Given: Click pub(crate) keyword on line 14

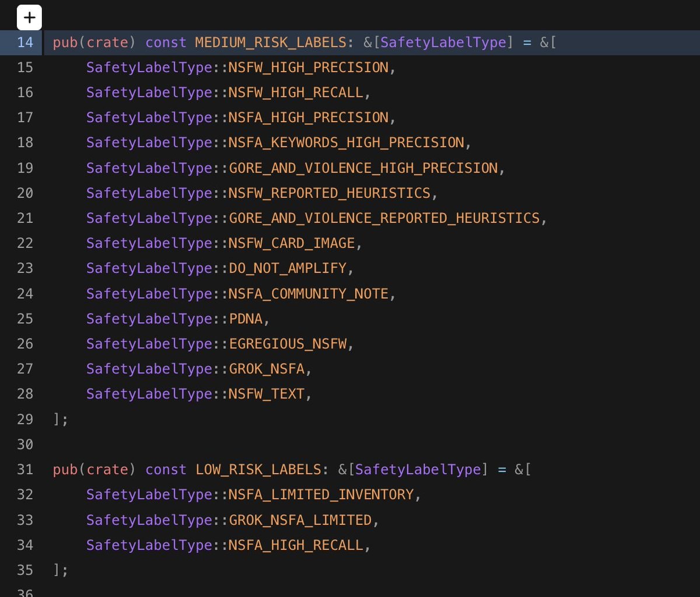Looking at the screenshot, I should pyautogui.click(x=94, y=43).
